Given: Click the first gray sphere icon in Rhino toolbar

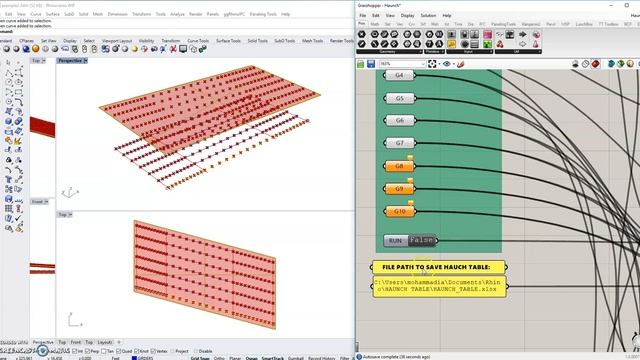Looking at the screenshot, I should coord(7,49).
